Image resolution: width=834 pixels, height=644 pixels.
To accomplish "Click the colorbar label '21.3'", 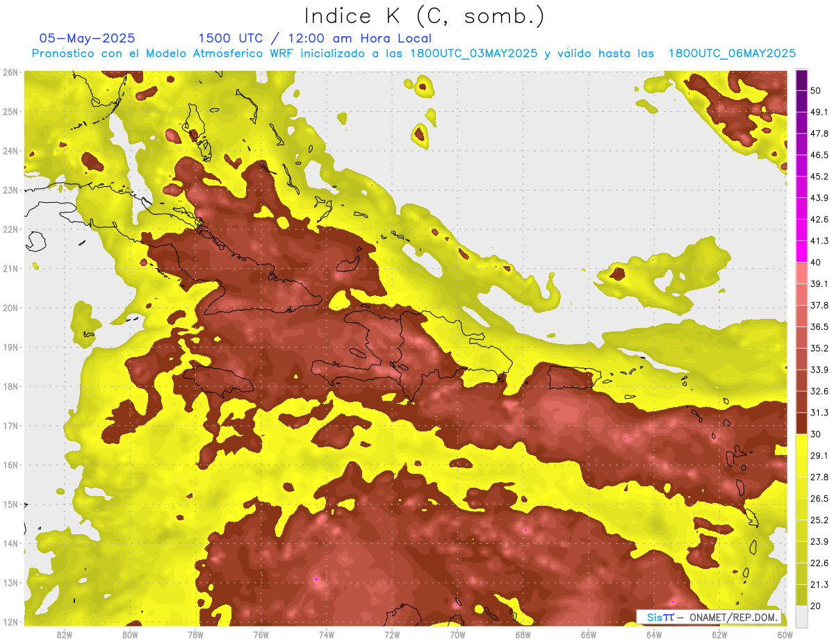I will pos(819,585).
